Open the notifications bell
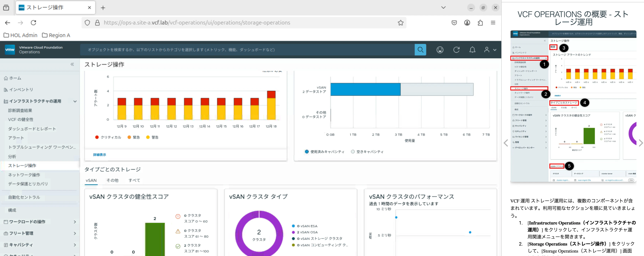This screenshot has width=644, height=256. pos(472,50)
